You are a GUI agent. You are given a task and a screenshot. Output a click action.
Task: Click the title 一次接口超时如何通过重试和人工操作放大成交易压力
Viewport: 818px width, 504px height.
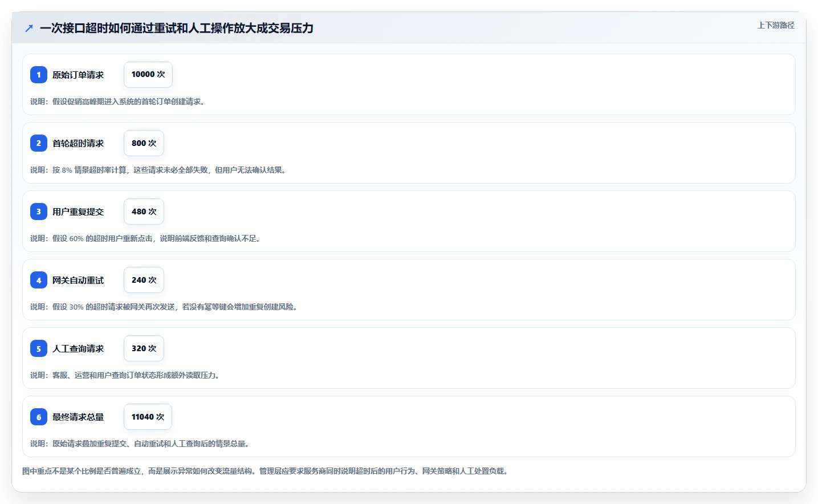coord(177,28)
